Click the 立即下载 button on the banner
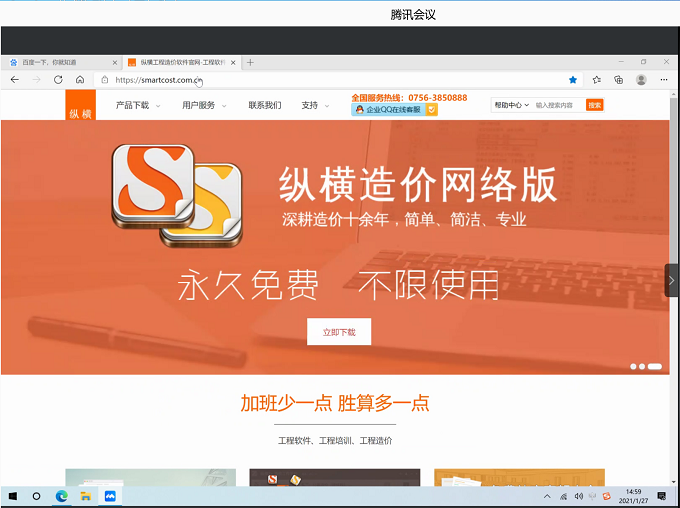680x508 pixels. tap(339, 332)
